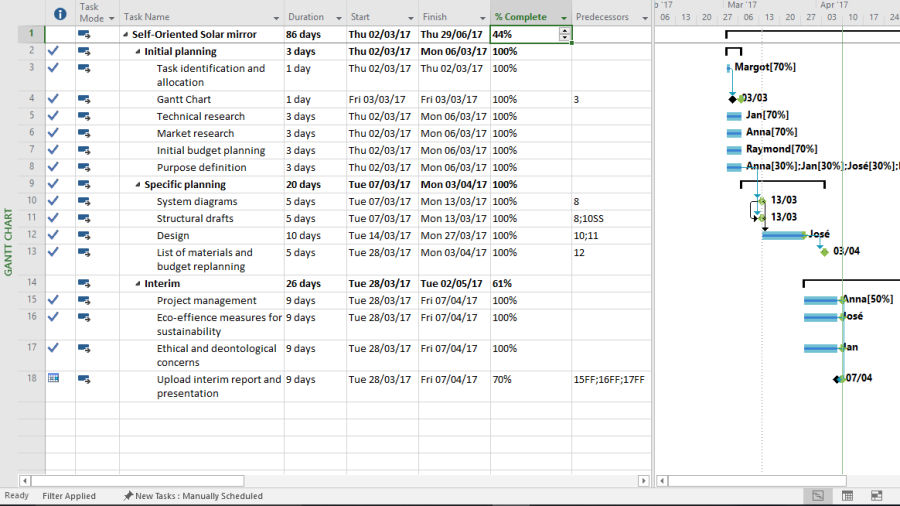
Task: Click the completed checkmark for Market research
Action: tap(54, 133)
